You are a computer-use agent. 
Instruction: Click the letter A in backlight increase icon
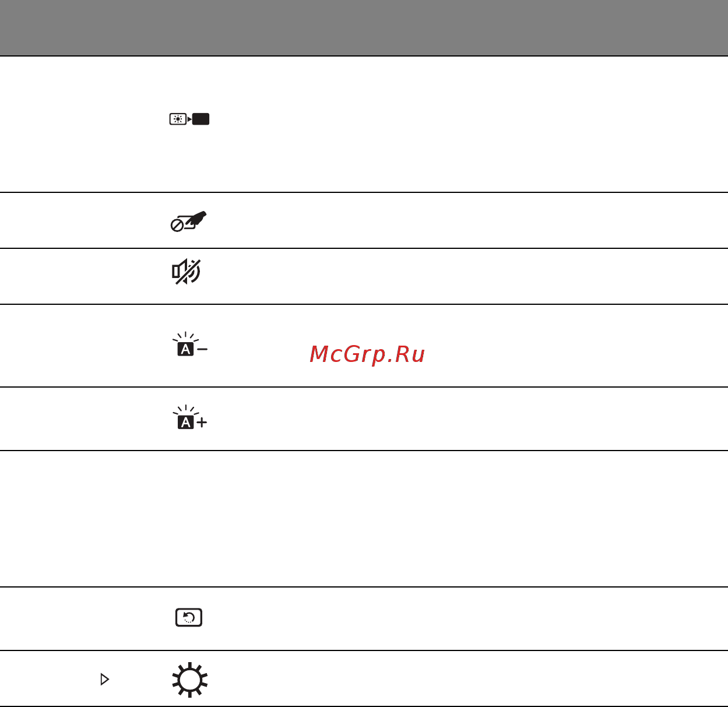point(185,423)
